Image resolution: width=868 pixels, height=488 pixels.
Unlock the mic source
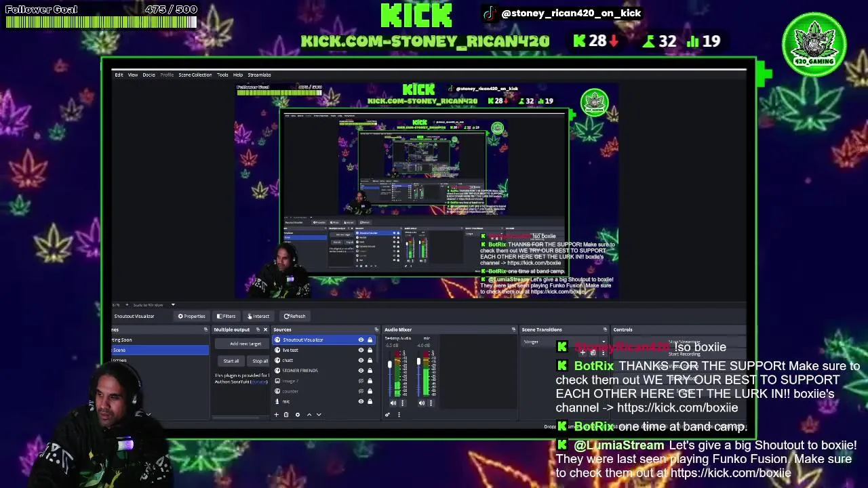tap(370, 401)
